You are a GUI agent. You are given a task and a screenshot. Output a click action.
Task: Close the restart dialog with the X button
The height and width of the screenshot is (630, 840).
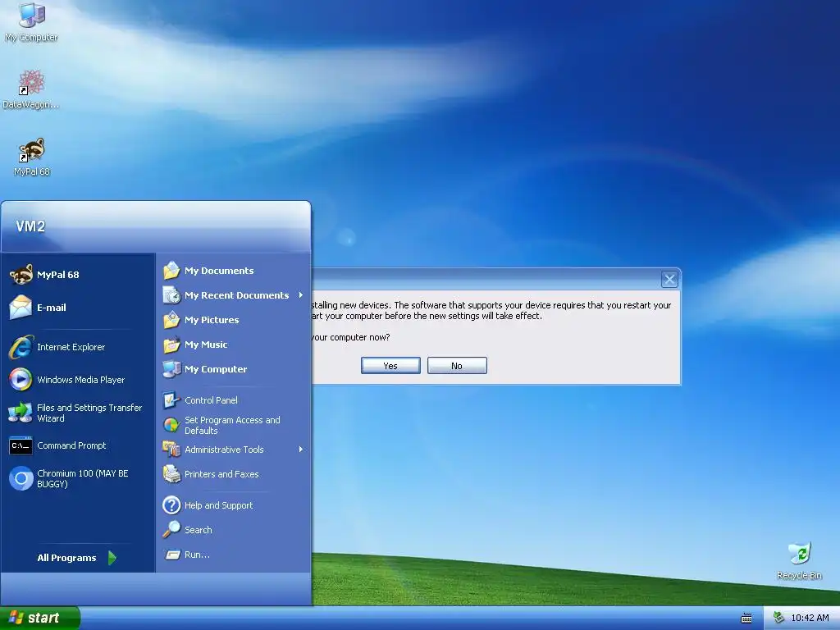click(x=669, y=279)
